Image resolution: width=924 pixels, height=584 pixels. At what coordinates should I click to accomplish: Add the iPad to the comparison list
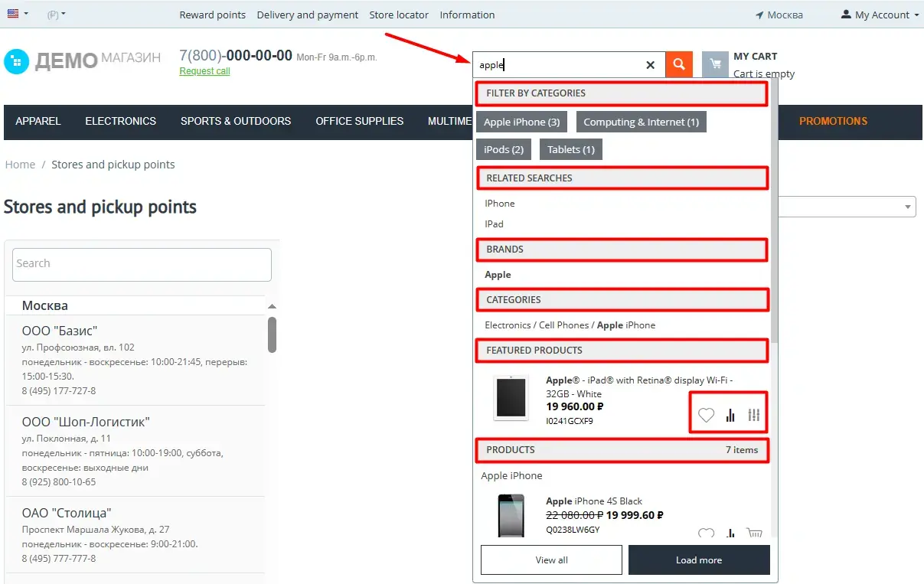(x=730, y=416)
